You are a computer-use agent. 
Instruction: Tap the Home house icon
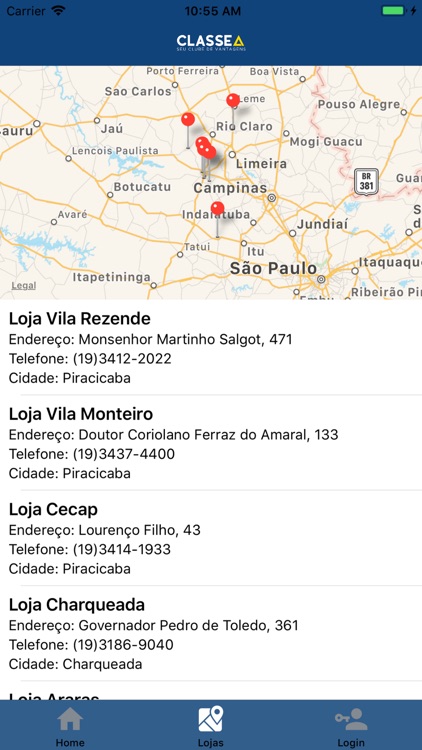click(x=70, y=718)
